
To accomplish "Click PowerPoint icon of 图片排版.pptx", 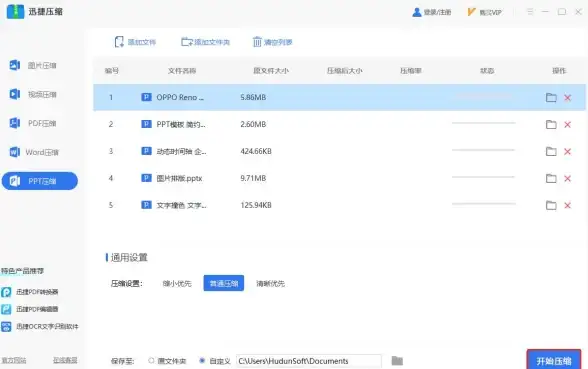I will coord(146,178).
